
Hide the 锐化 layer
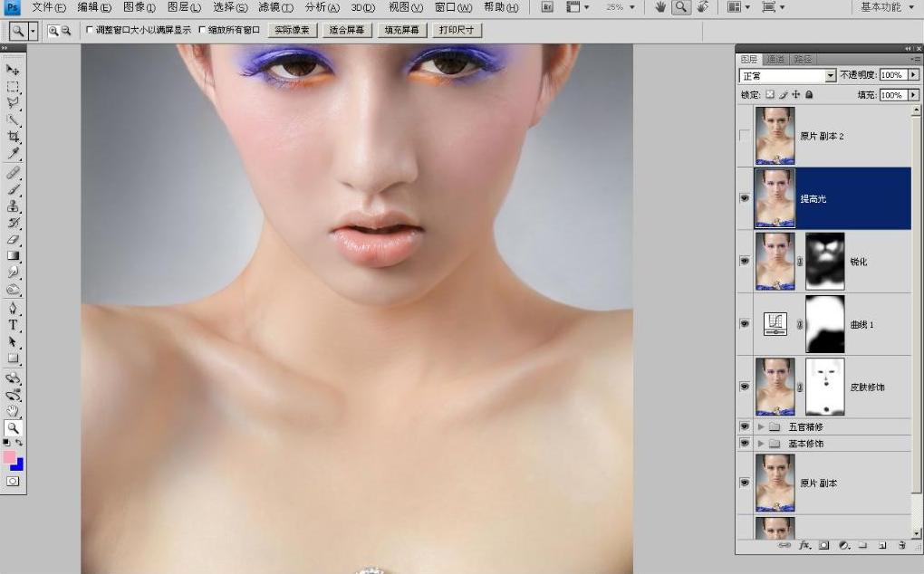tap(745, 261)
